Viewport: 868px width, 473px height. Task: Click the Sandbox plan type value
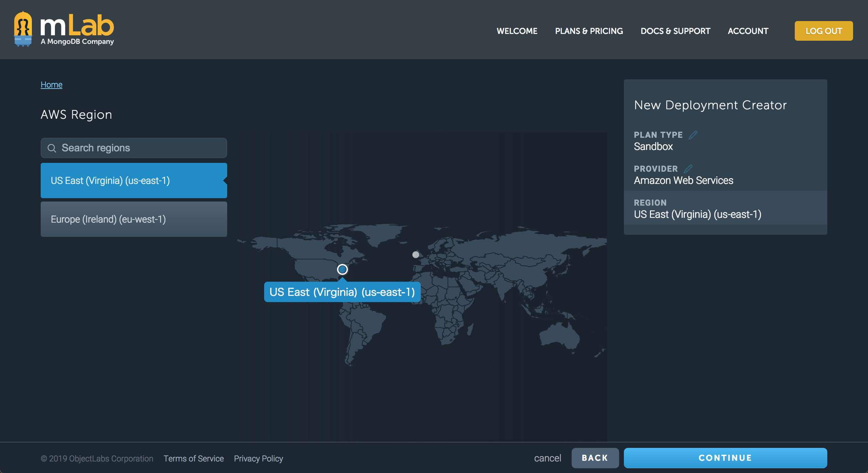653,147
